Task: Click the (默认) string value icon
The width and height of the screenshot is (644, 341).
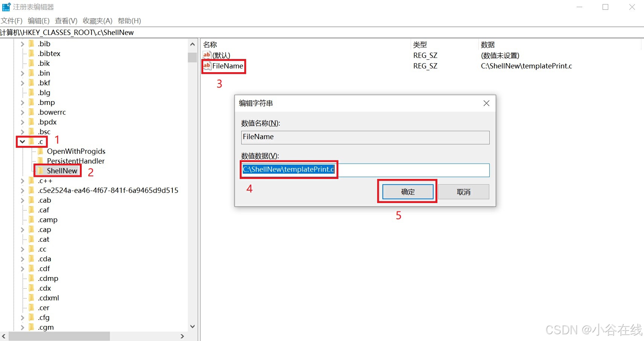Action: pyautogui.click(x=207, y=55)
